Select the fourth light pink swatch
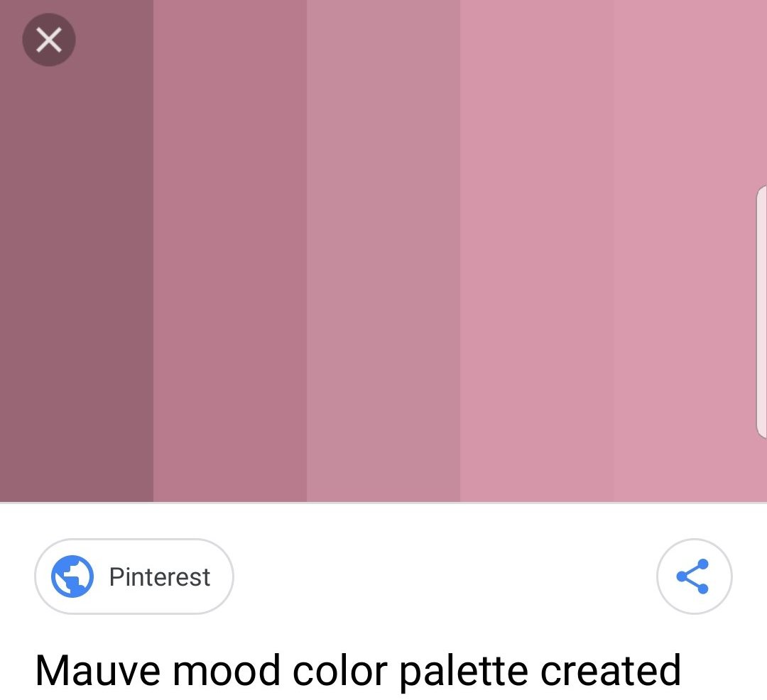767x700 pixels. [537, 251]
